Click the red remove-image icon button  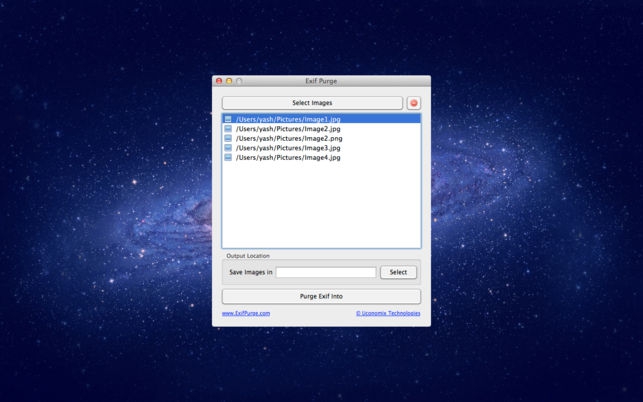414,103
